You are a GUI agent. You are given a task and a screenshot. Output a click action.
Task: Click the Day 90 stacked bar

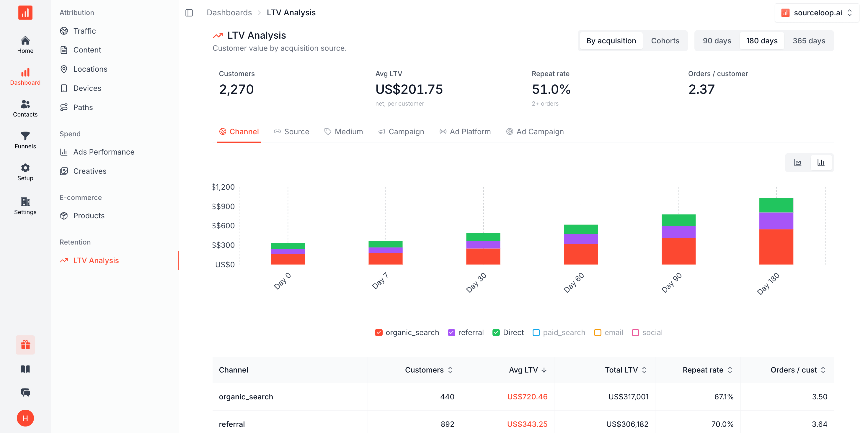678,240
